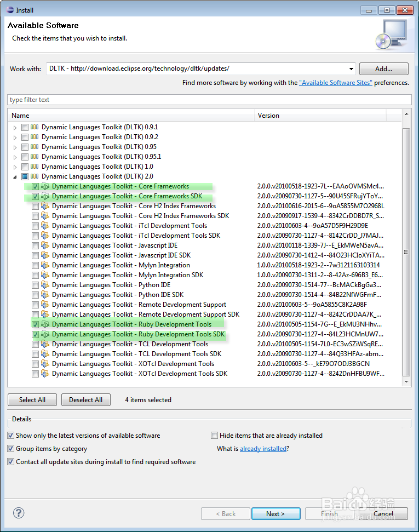Screen dimensions: 419x532
Task: Toggle Show only the latest versions option
Action: [x=11, y=436]
